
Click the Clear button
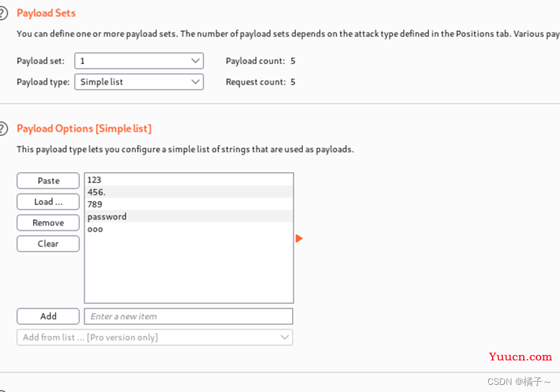[x=48, y=244]
